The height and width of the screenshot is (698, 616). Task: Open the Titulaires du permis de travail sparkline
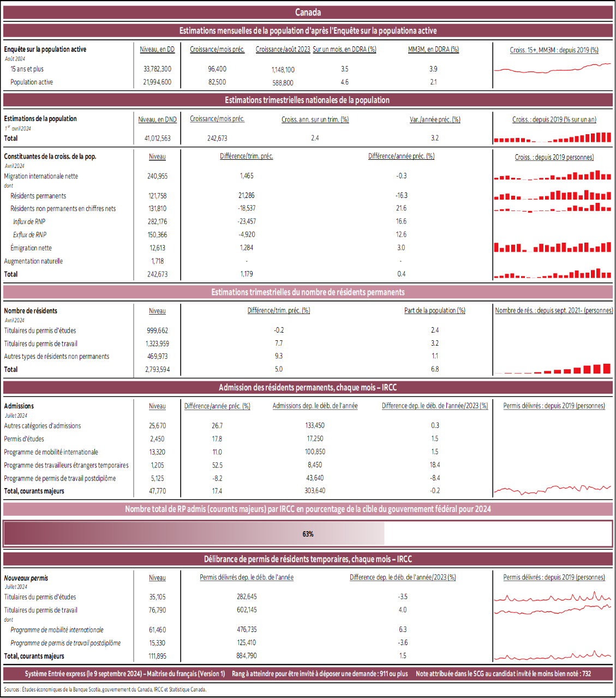(553, 609)
